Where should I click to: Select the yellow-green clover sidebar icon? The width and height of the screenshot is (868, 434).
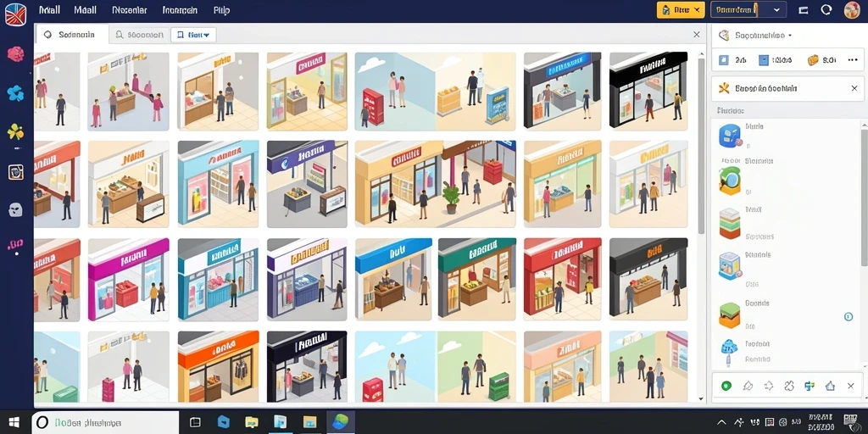click(15, 132)
